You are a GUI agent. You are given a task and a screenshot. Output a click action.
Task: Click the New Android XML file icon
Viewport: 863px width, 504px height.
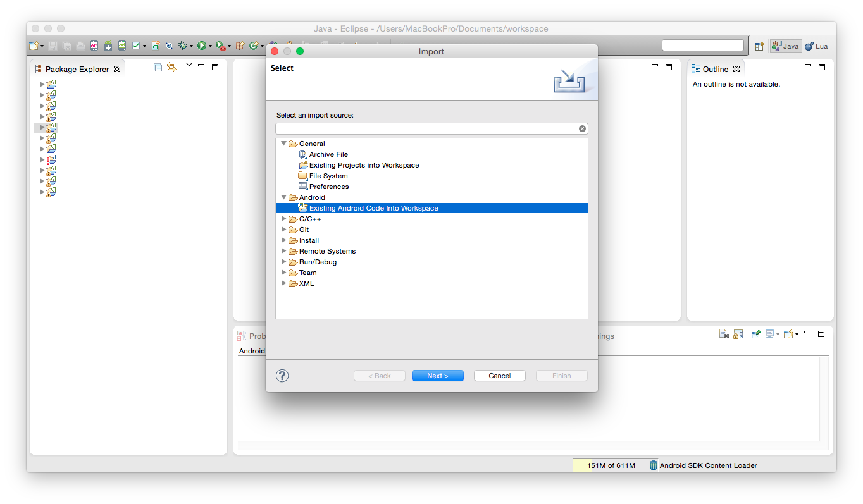(x=156, y=46)
